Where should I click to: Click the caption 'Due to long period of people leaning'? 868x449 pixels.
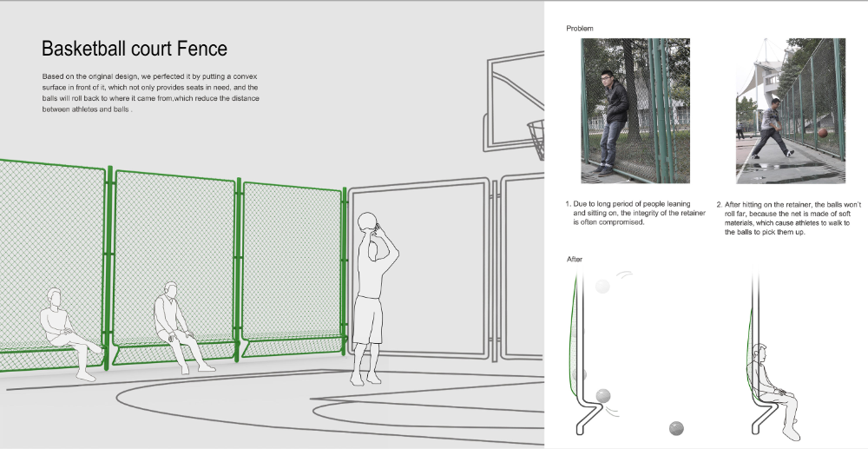[x=635, y=213]
